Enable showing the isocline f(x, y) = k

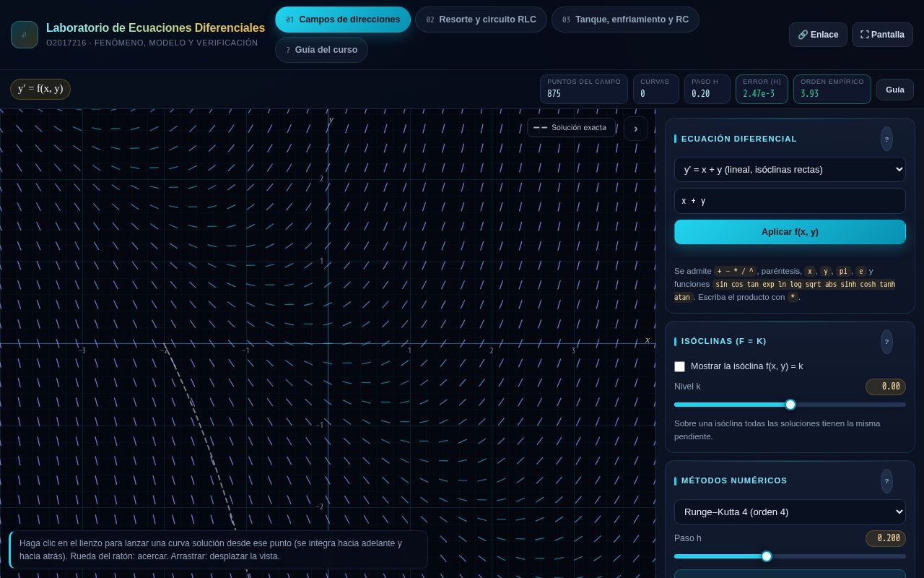click(x=679, y=366)
